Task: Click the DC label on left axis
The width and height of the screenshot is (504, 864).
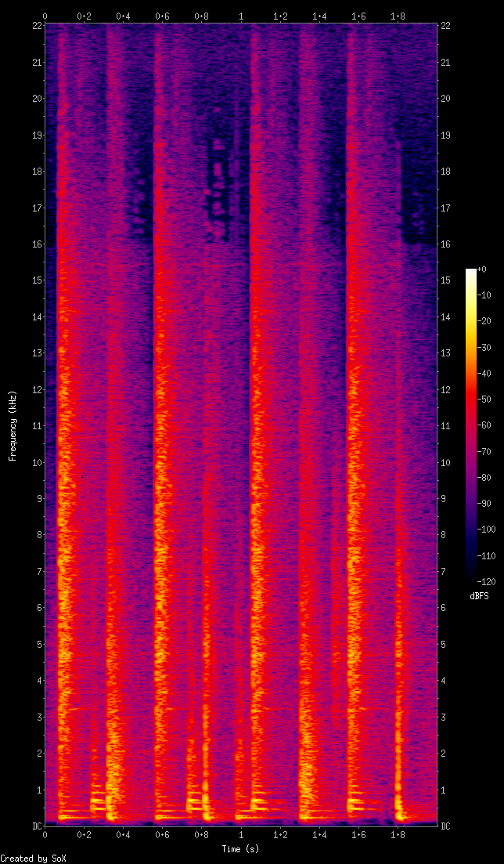Action: (34, 826)
